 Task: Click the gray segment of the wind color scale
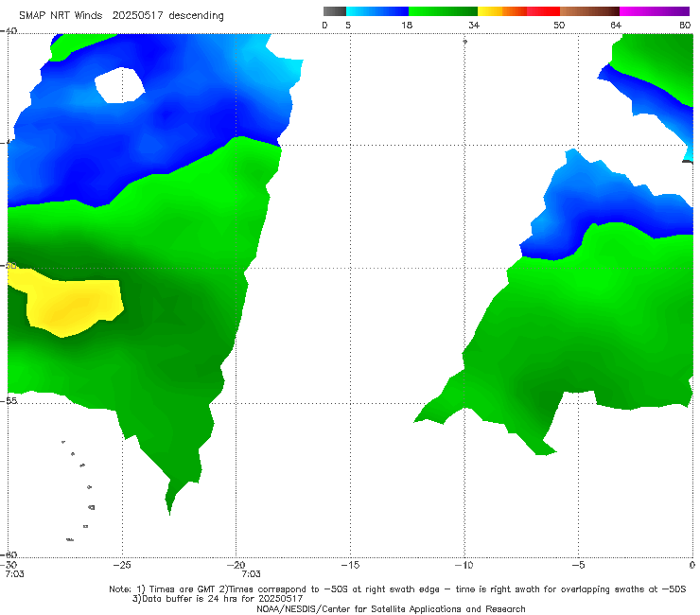[x=335, y=11]
